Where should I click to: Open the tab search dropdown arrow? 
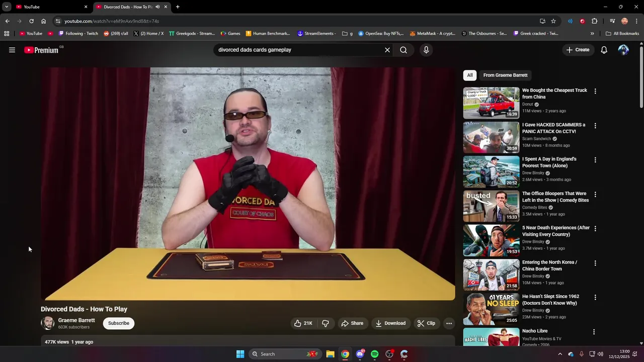tap(7, 7)
